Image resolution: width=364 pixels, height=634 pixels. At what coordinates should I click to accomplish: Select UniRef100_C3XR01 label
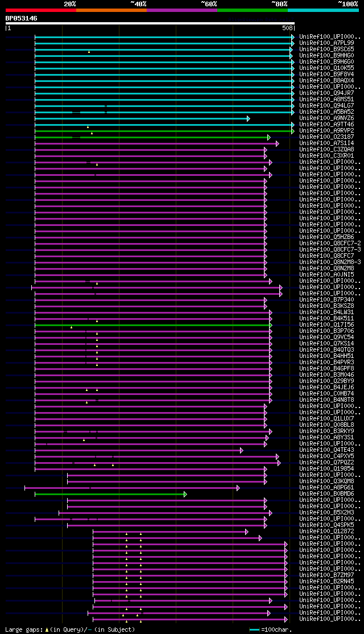326,156
